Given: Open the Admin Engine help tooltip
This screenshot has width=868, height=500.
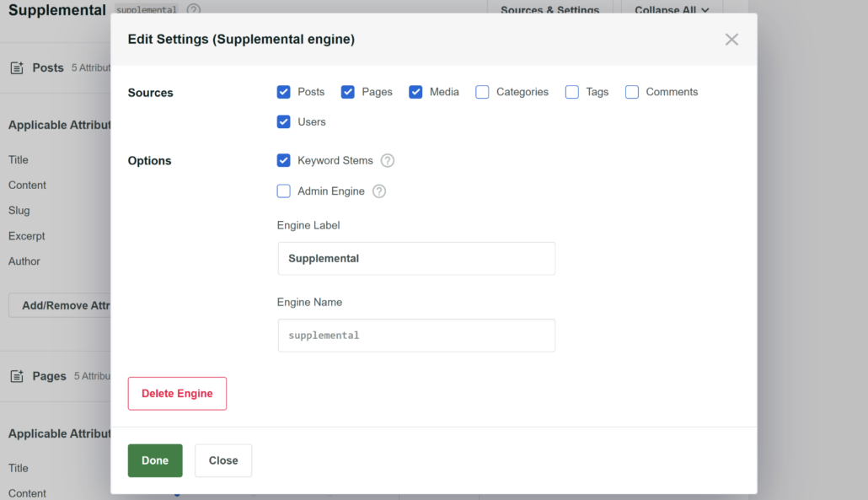Looking at the screenshot, I should point(378,191).
